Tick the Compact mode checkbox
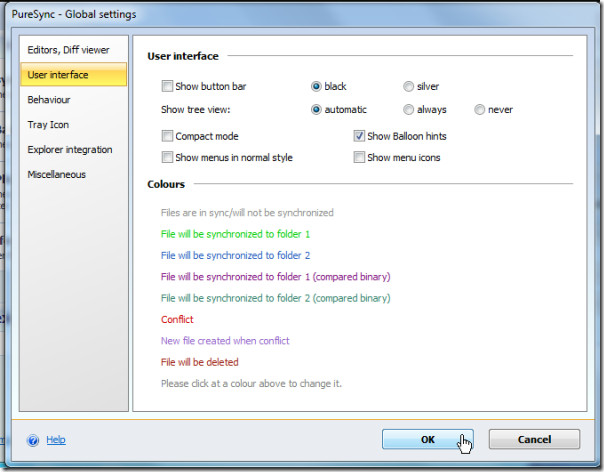 coord(167,136)
